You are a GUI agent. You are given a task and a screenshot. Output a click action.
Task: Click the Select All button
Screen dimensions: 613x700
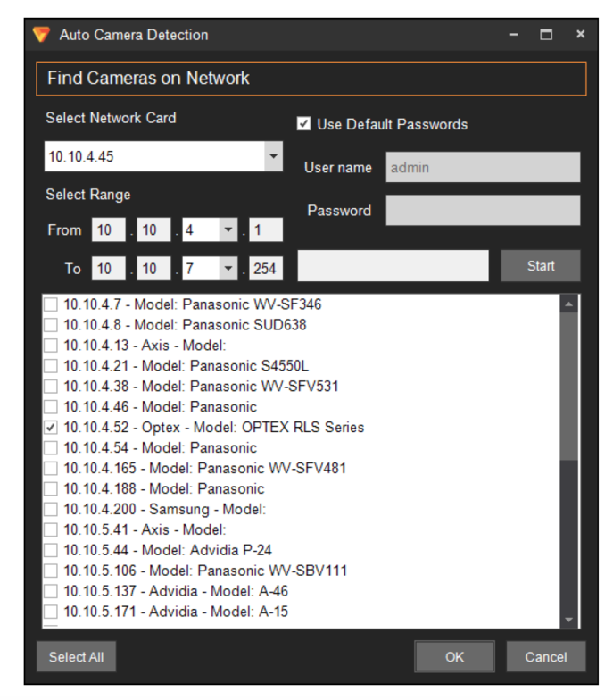pyautogui.click(x=77, y=657)
